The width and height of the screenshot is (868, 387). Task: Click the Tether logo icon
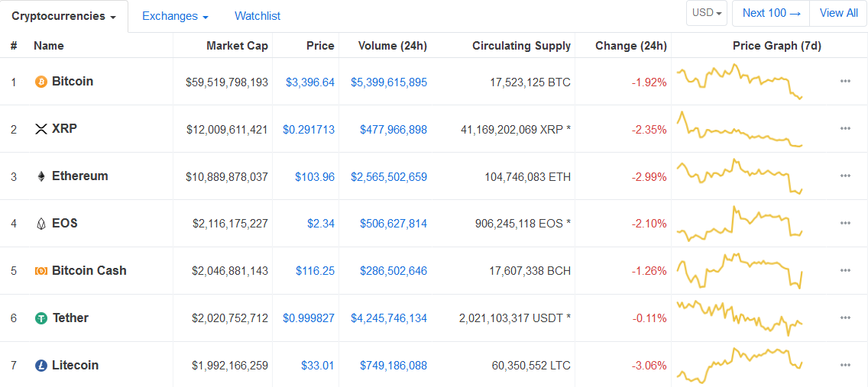pos(41,318)
